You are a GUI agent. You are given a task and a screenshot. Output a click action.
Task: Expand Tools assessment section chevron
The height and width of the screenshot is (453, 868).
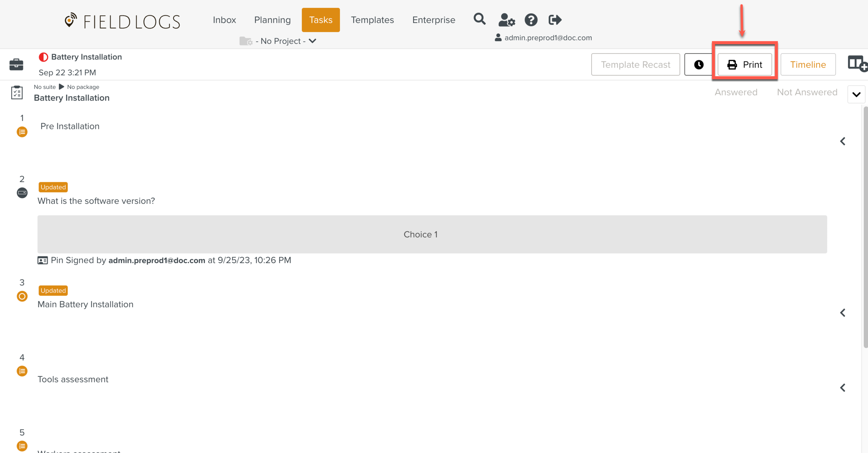coord(843,388)
